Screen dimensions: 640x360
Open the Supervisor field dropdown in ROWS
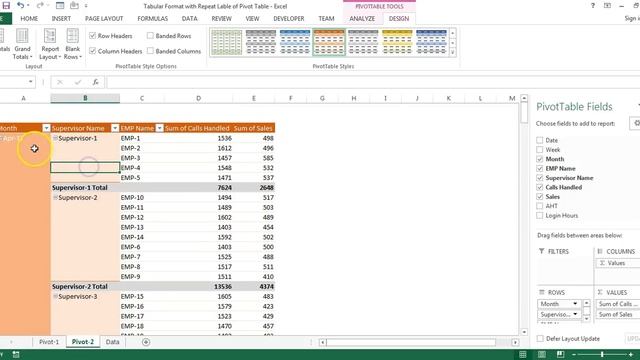575,314
